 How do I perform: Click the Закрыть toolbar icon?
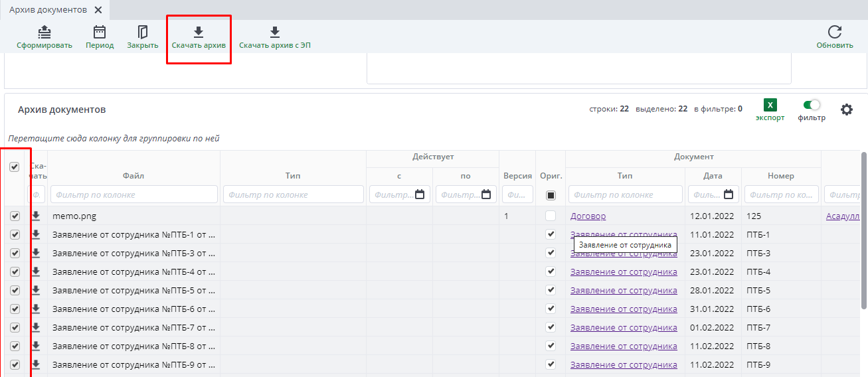(142, 33)
